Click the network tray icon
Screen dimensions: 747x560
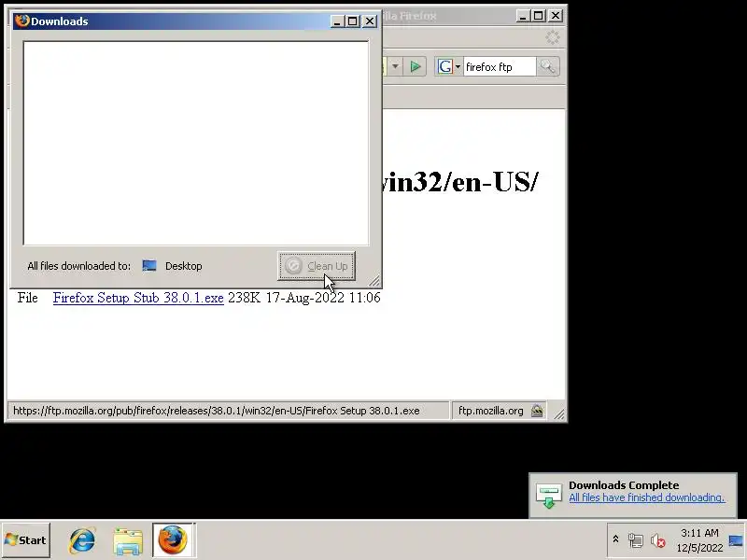tap(636, 540)
